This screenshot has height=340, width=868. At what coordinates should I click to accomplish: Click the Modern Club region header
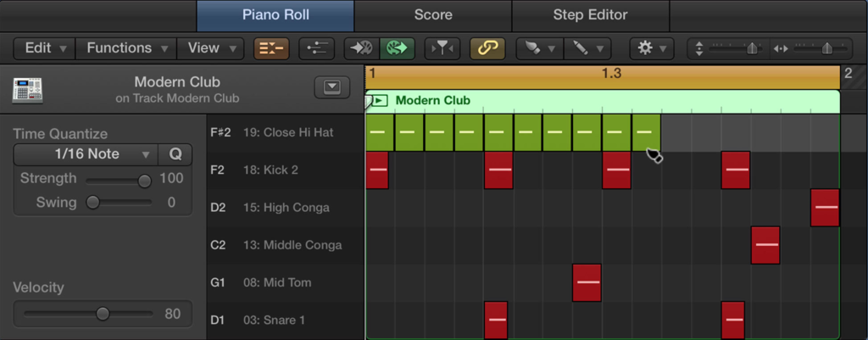coord(603,101)
